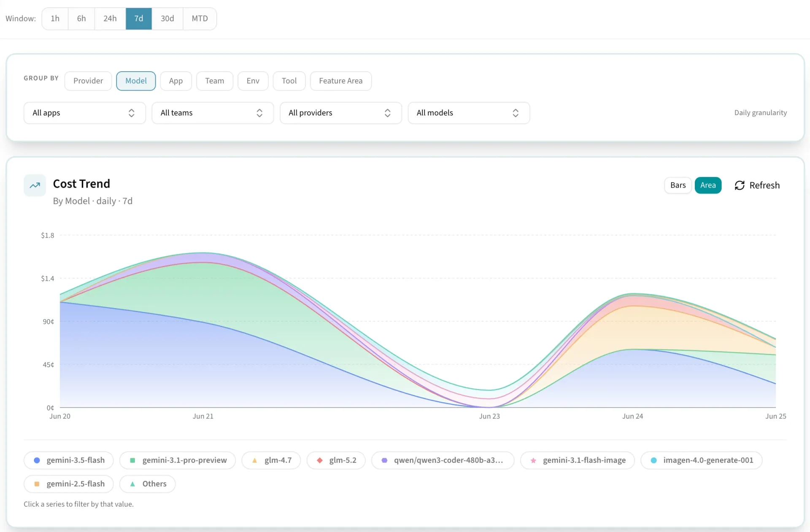Click the Daily granularity text
Image resolution: width=810 pixels, height=532 pixels.
pos(760,113)
